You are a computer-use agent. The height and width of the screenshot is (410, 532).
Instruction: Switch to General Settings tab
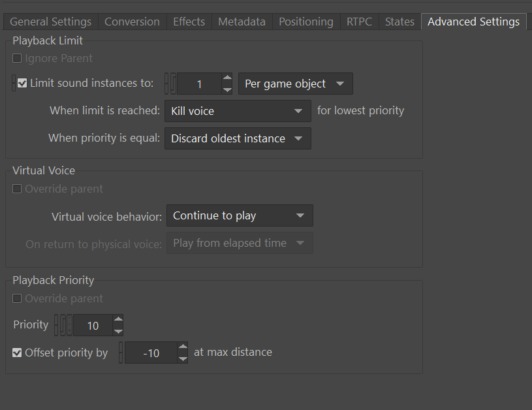[x=50, y=22]
